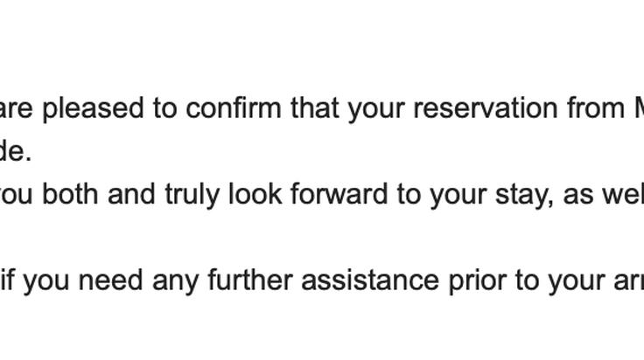Place cursor on the word "confirm"

click(x=234, y=108)
